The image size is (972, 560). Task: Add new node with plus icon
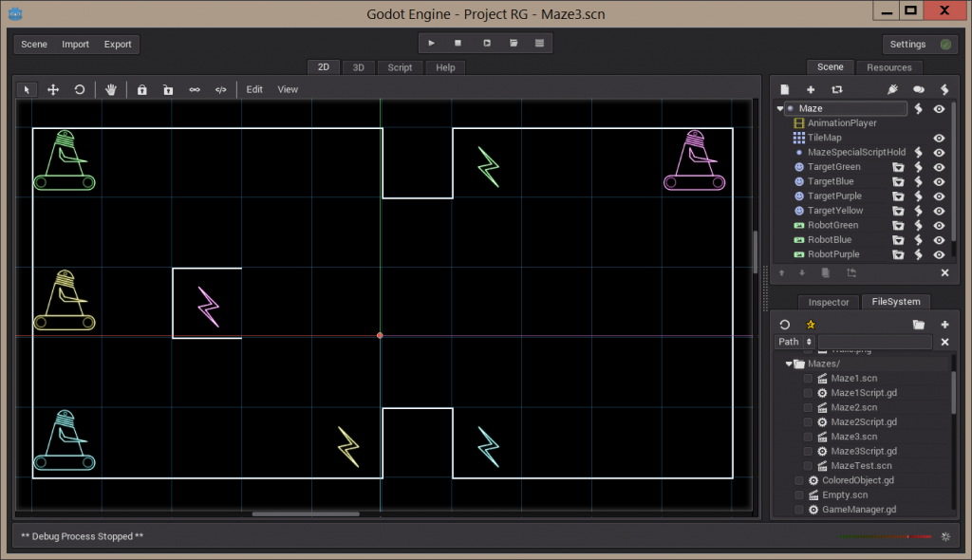coord(811,89)
